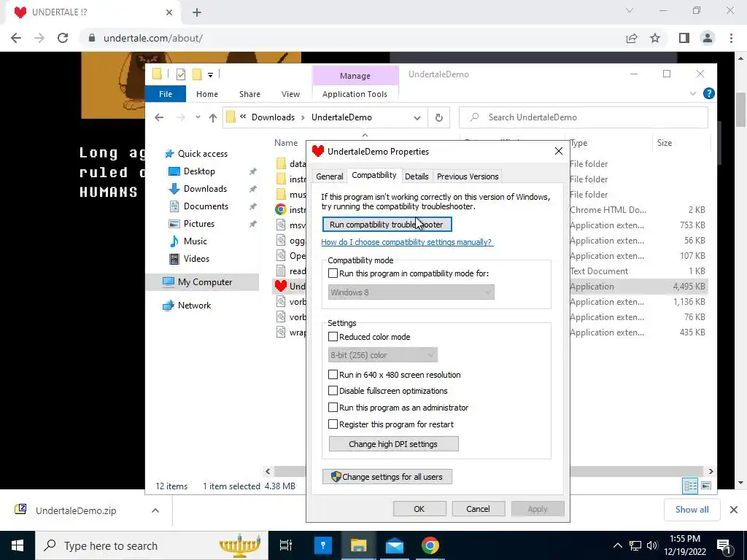Show hidden tray icons chevron
Image resolution: width=747 pixels, height=560 pixels.
click(x=617, y=545)
